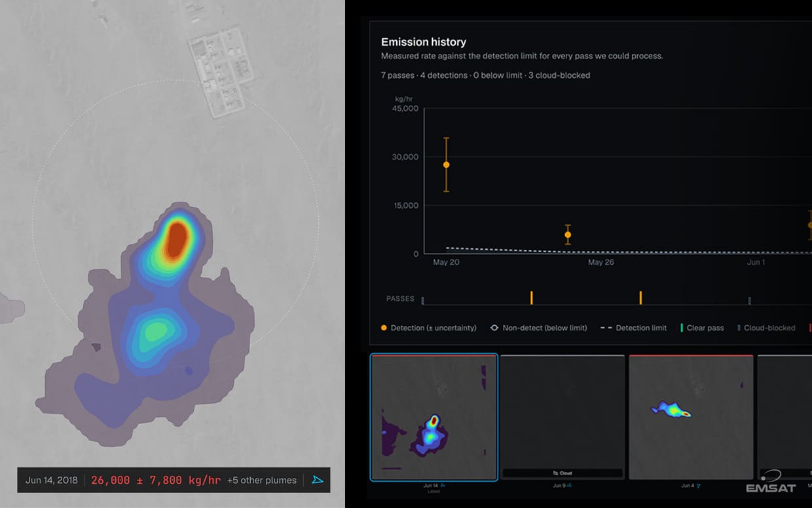Click the 'Cloud' badge text in Jun 9 thumbnail
This screenshot has width=812, height=508.
(x=566, y=473)
